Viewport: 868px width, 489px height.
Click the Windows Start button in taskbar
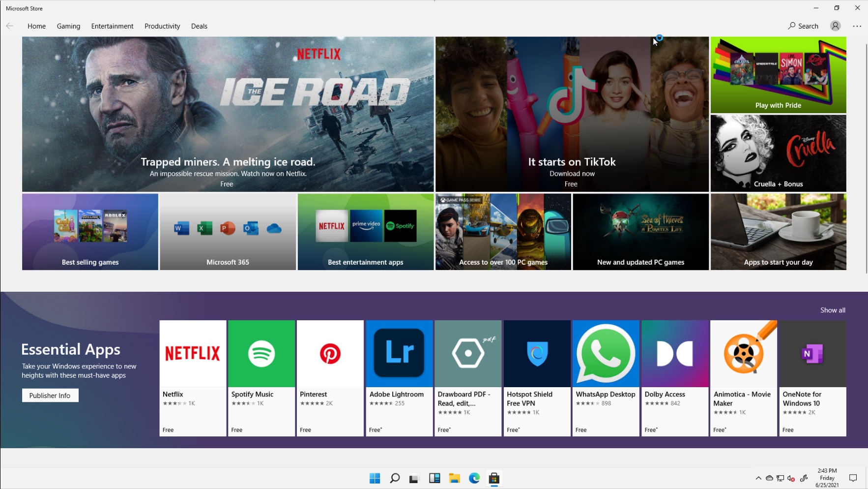(375, 478)
